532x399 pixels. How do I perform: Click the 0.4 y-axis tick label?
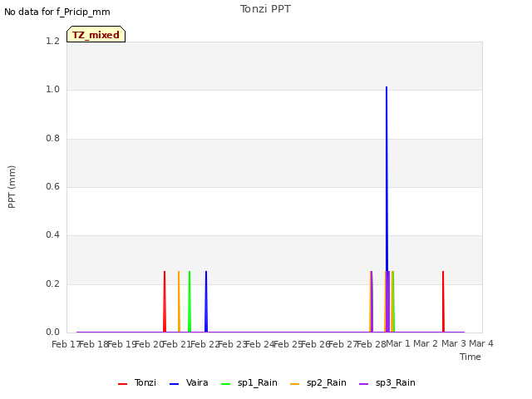coord(52,234)
